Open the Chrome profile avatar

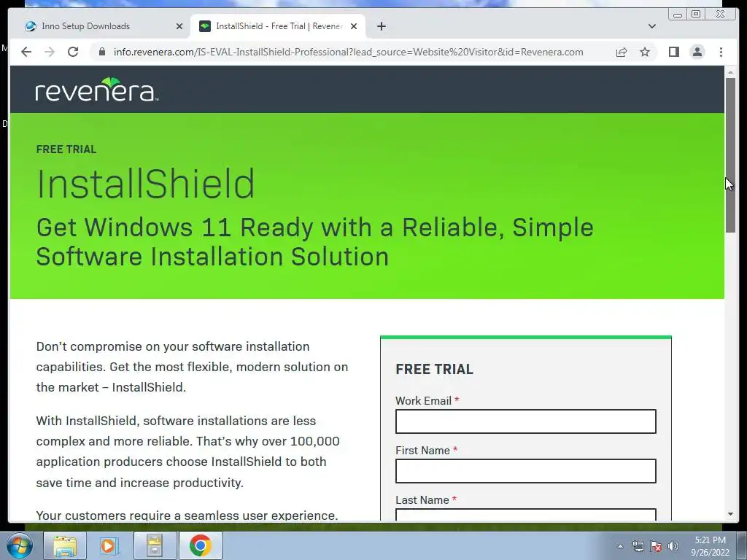pos(697,52)
